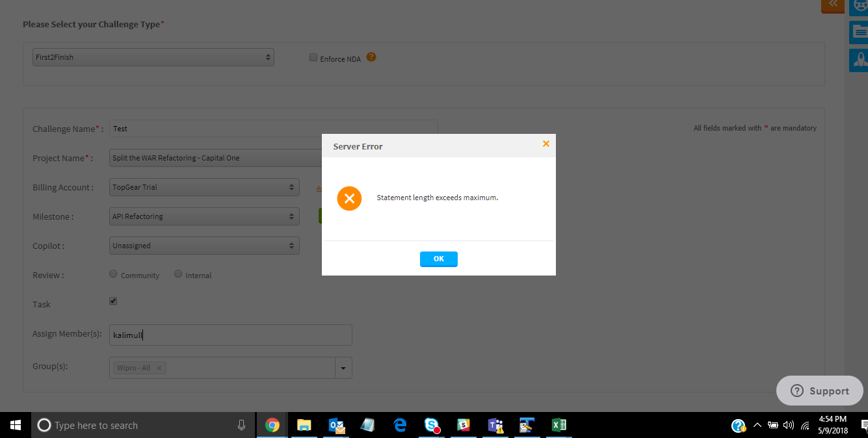Open the clock showing 4:54 PM
Viewport: 868px width, 438px height.
coord(832,425)
